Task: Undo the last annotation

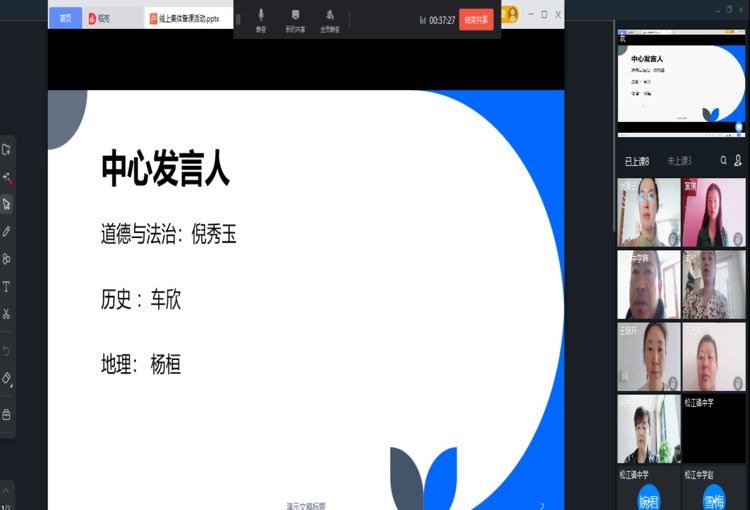Action: click(7, 351)
